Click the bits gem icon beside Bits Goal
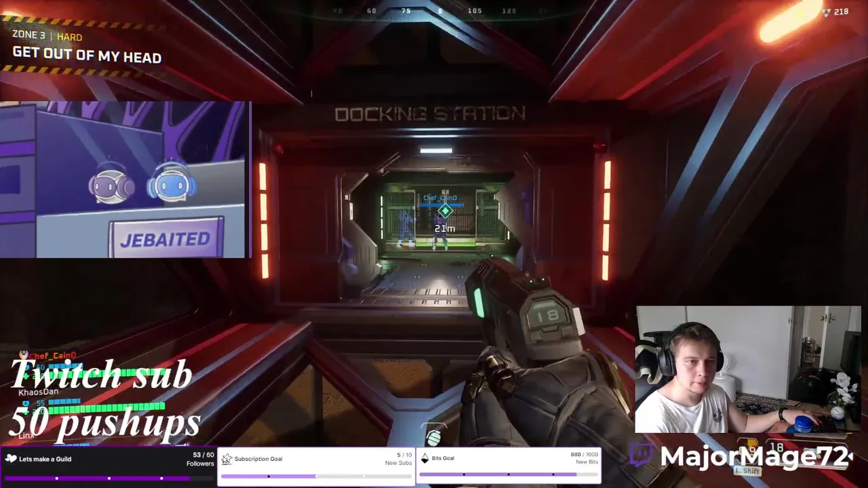868x488 pixels. pyautogui.click(x=425, y=458)
